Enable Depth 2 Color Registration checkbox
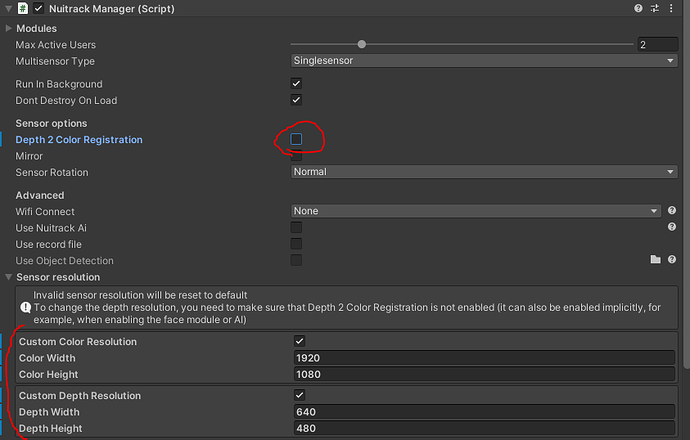Screen dimensions: 690x440 pyautogui.click(x=296, y=139)
